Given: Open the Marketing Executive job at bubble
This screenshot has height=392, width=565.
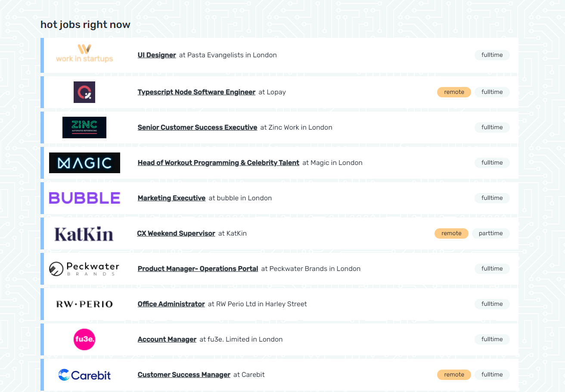Looking at the screenshot, I should point(171,198).
